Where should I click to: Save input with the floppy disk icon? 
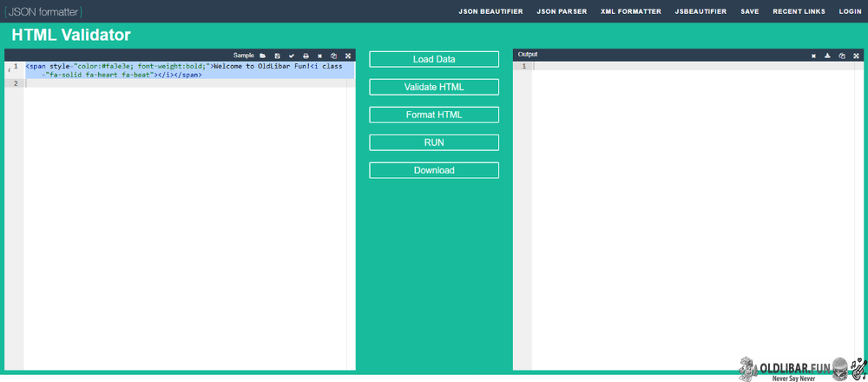278,56
